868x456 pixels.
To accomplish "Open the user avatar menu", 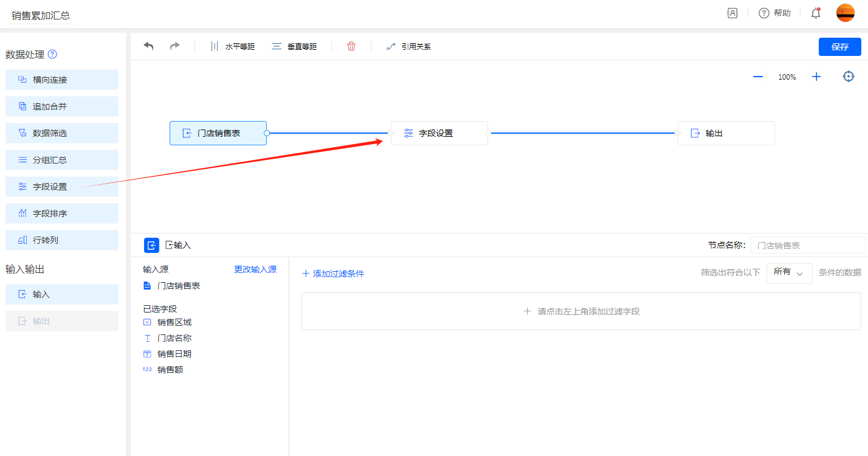I will coord(845,13).
